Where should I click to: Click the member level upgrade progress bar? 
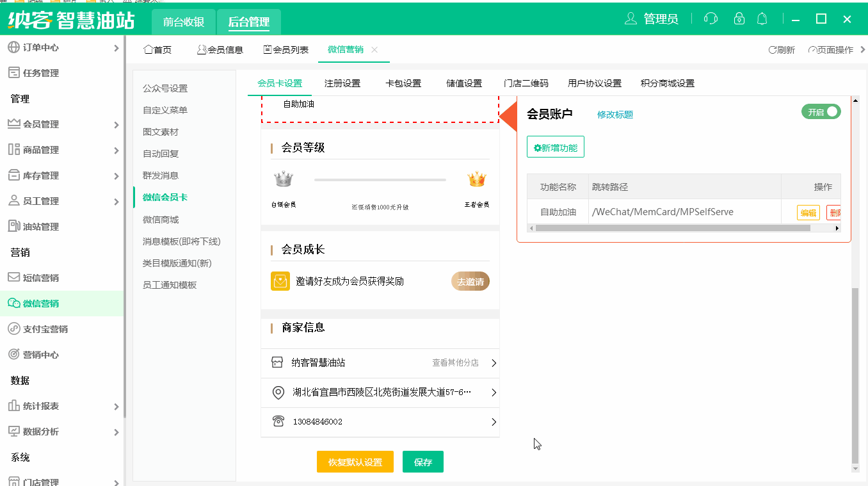point(380,179)
